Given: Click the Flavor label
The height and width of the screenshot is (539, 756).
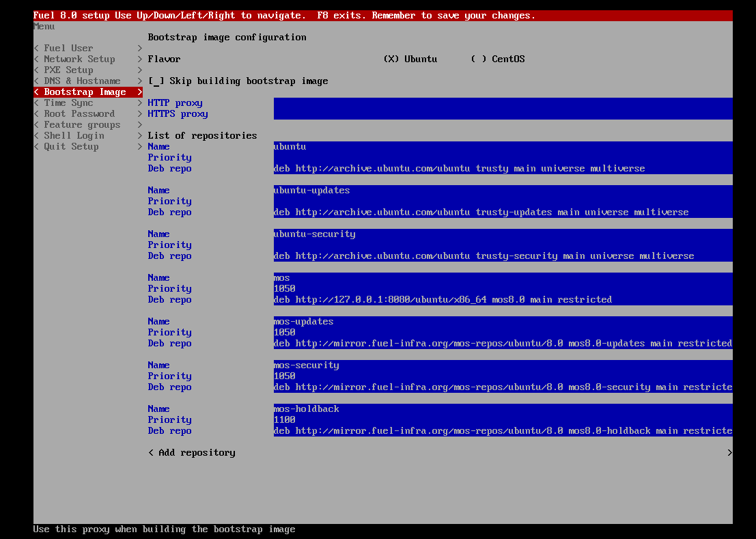Looking at the screenshot, I should pos(164,59).
